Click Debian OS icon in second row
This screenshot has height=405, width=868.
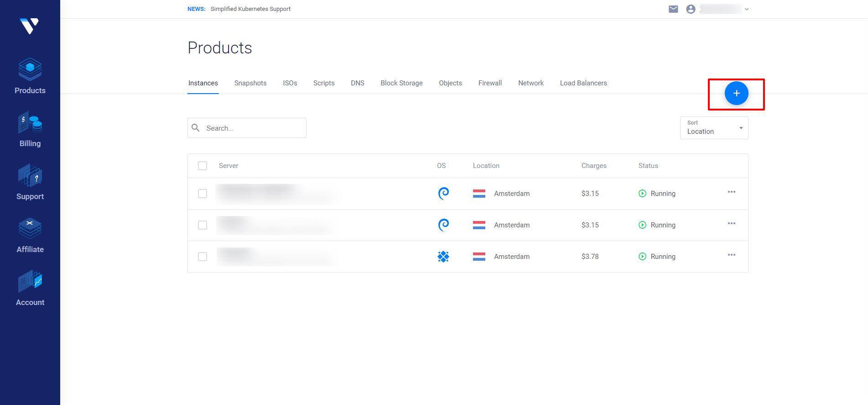pyautogui.click(x=443, y=225)
